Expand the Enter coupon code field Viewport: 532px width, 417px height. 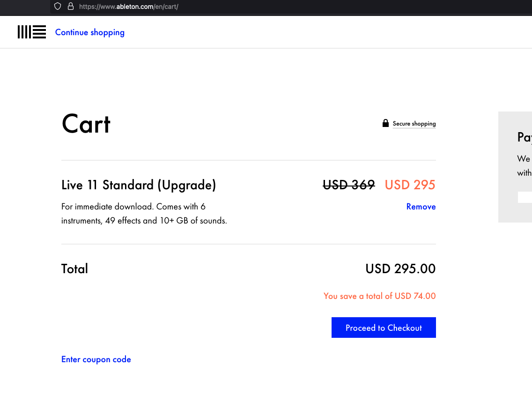(96, 359)
